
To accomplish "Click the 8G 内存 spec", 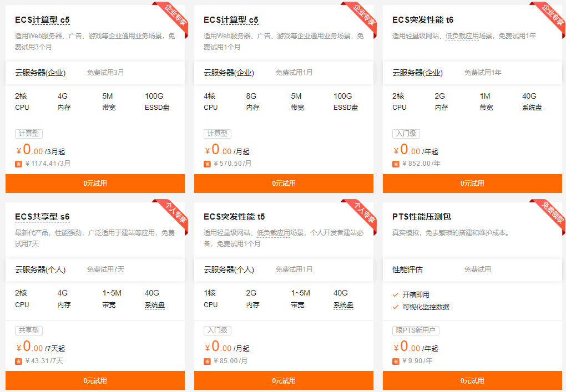I will click(x=252, y=101).
